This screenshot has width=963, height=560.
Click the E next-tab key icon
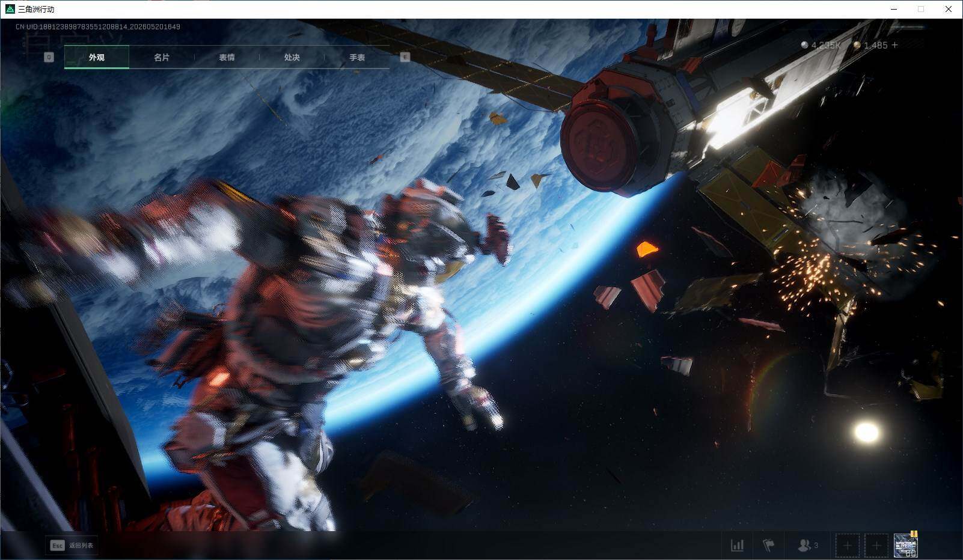click(405, 57)
